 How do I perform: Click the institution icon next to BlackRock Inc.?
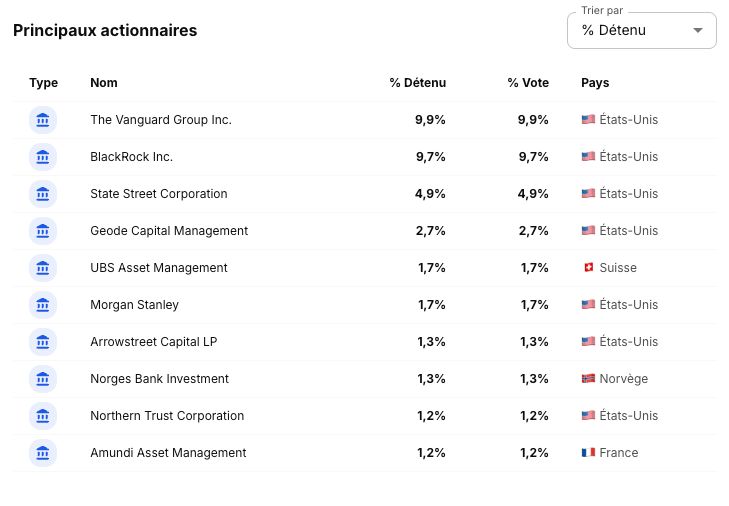pos(43,157)
